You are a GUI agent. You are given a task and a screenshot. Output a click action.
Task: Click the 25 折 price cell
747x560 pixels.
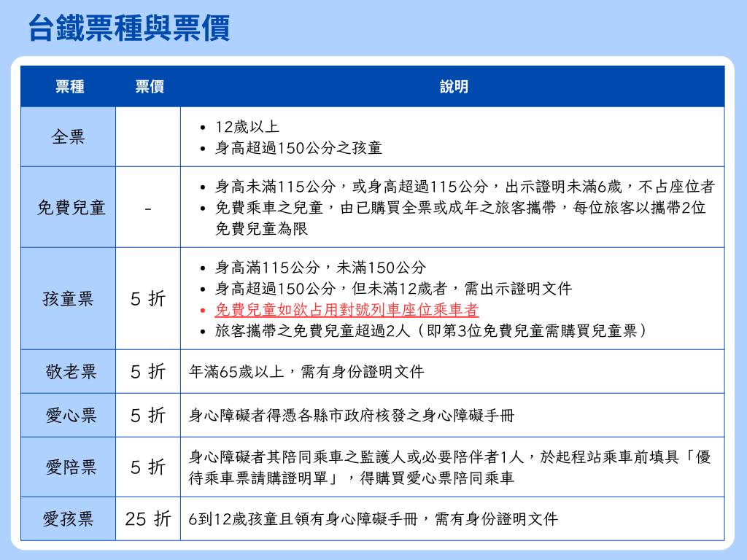tap(148, 518)
